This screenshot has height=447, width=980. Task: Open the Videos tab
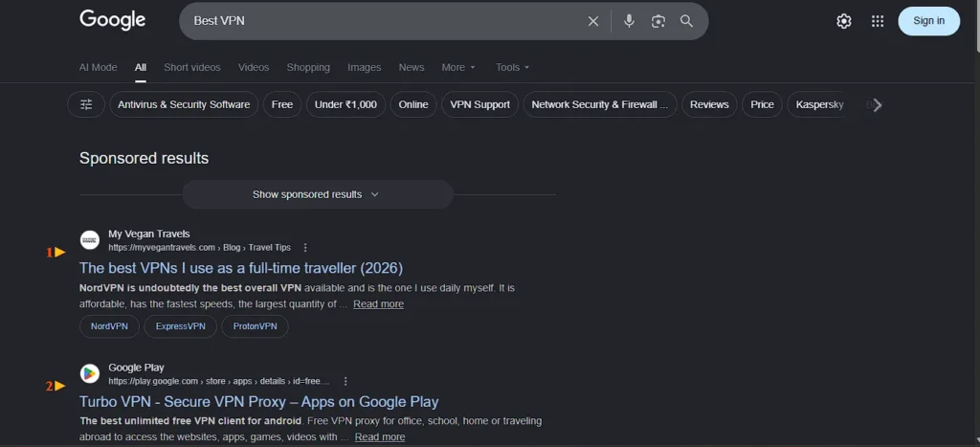click(x=253, y=68)
